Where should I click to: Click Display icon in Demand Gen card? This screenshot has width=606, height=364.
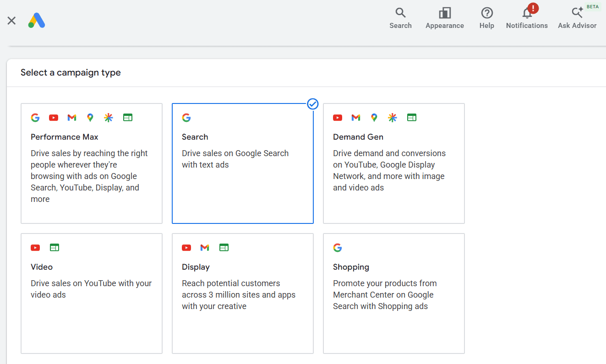coord(412,118)
